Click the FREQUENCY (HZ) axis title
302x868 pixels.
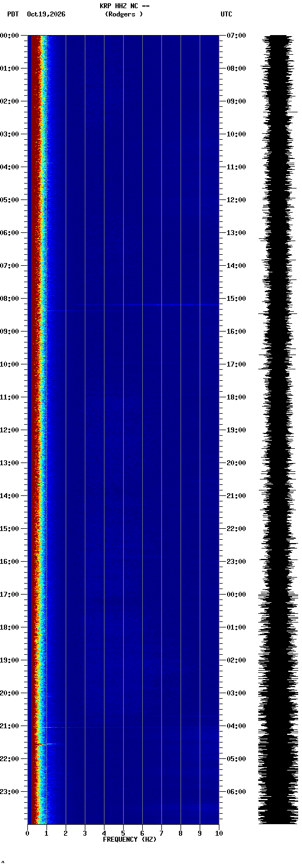[130, 840]
